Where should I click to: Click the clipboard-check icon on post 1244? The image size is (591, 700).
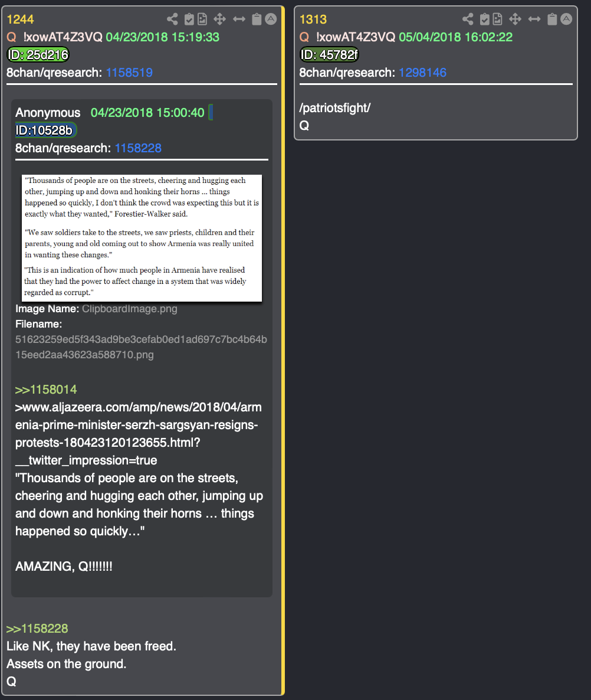pyautogui.click(x=189, y=19)
